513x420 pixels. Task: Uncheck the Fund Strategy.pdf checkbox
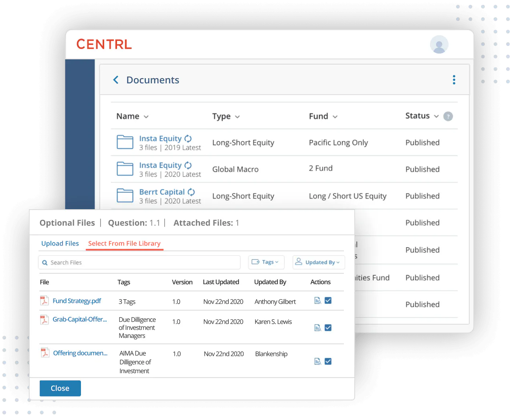tap(328, 301)
